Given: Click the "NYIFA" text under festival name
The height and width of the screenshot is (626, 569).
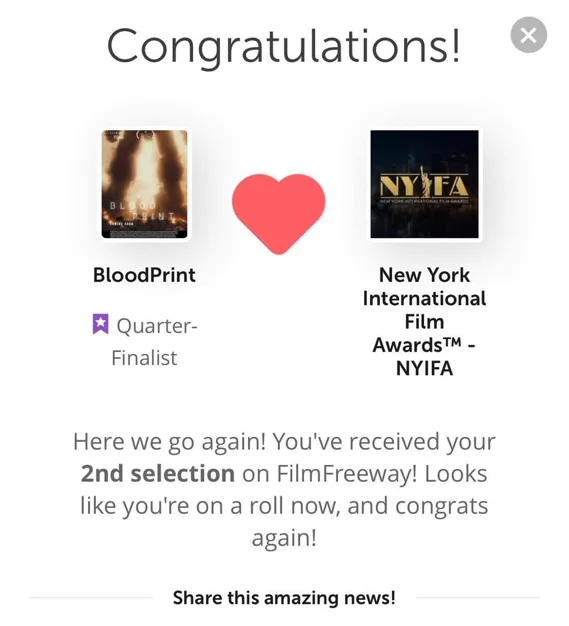Looking at the screenshot, I should tap(424, 368).
